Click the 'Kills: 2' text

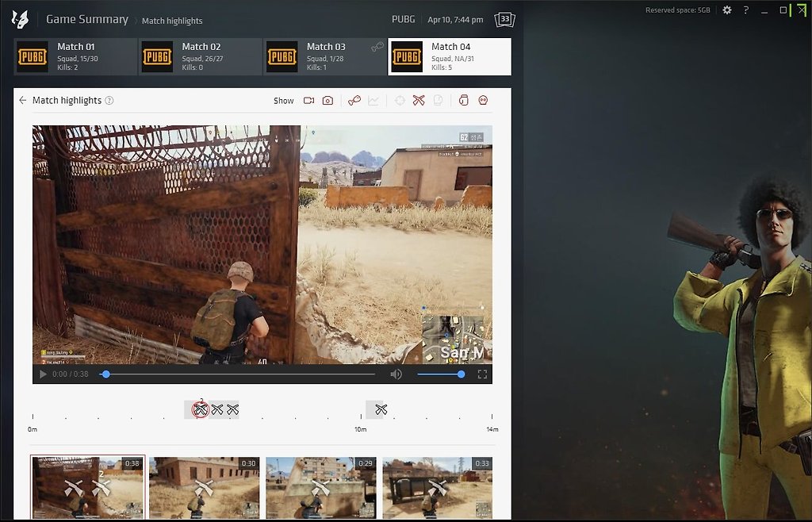click(x=68, y=67)
